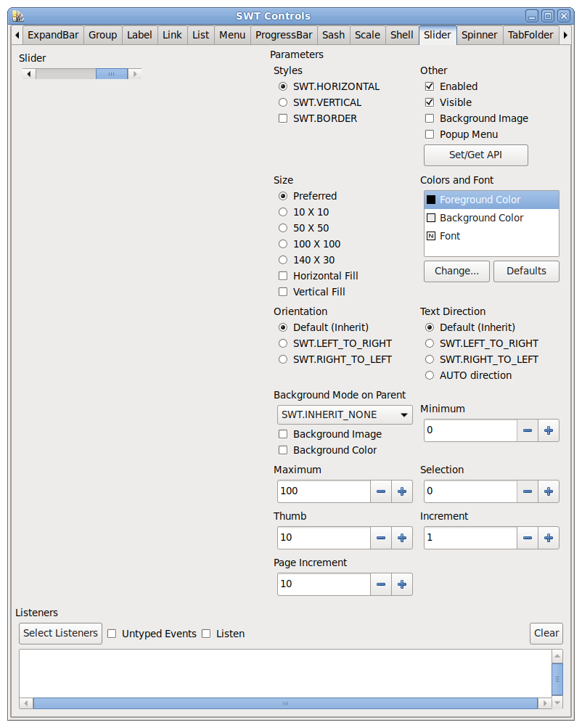
Task: Click the Page Increment input field
Action: point(324,584)
